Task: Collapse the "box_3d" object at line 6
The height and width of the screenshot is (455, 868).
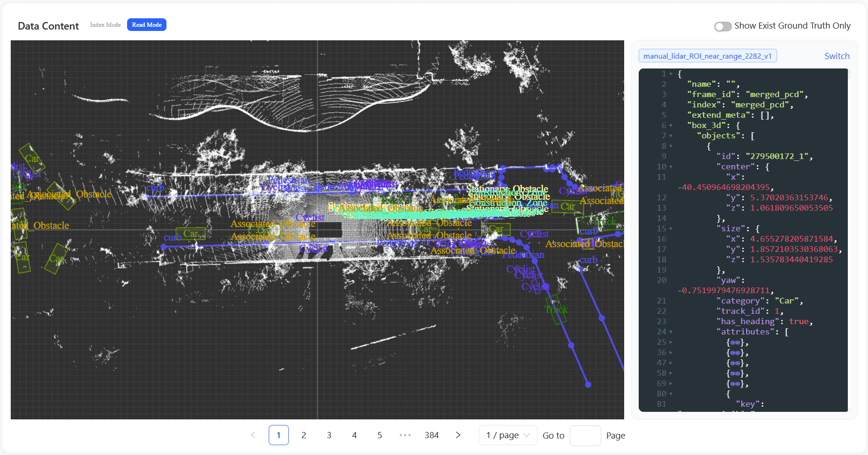Action: [x=671, y=126]
